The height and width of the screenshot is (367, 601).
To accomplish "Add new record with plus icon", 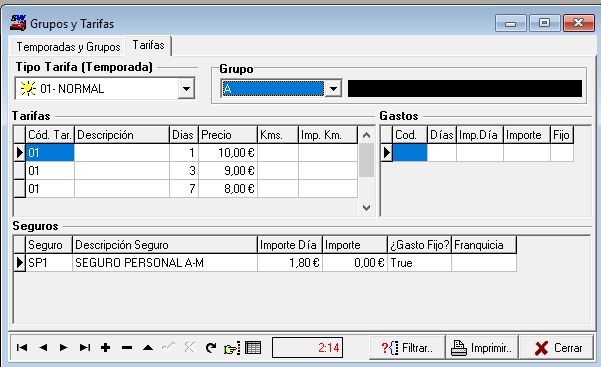I will (105, 348).
